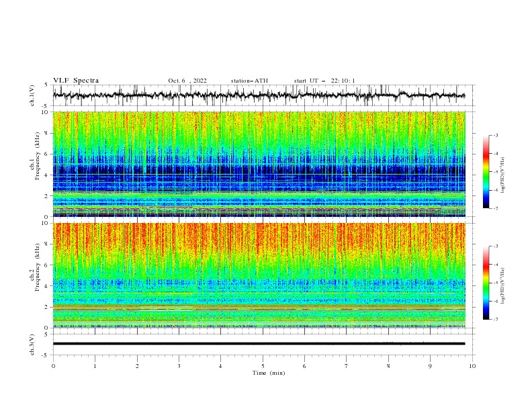
Task: Click the "10" kHz tick on ch.1 spectrogram
Action: (45, 112)
